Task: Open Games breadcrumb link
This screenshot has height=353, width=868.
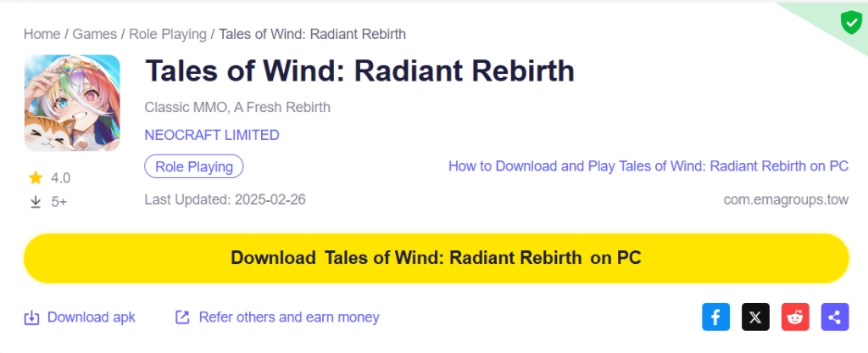Action: (95, 34)
